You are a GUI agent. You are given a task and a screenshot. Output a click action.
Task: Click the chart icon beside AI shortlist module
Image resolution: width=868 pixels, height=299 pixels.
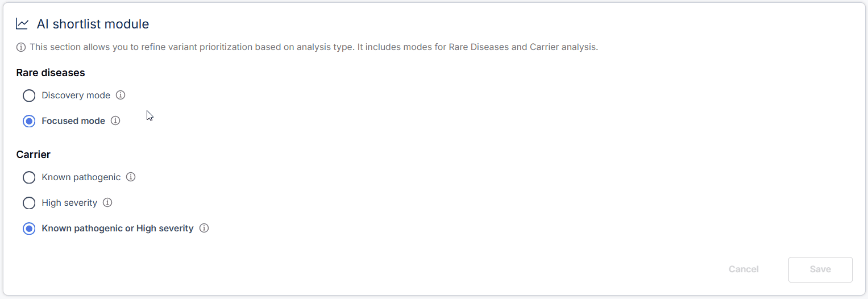[x=22, y=24]
